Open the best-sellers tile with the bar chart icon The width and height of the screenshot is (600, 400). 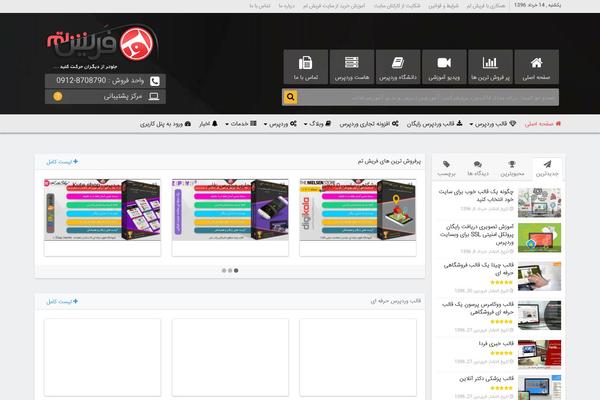coord(490,67)
